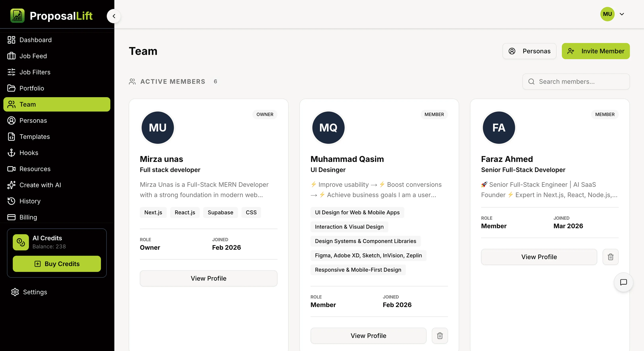Go to Hooks via anchor icon
The height and width of the screenshot is (351, 644).
[12, 153]
